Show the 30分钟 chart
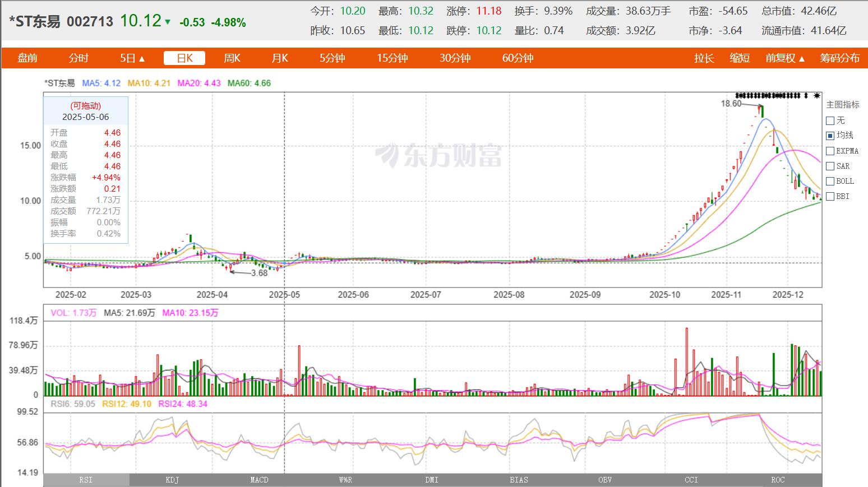The height and width of the screenshot is (487, 868). [x=455, y=58]
